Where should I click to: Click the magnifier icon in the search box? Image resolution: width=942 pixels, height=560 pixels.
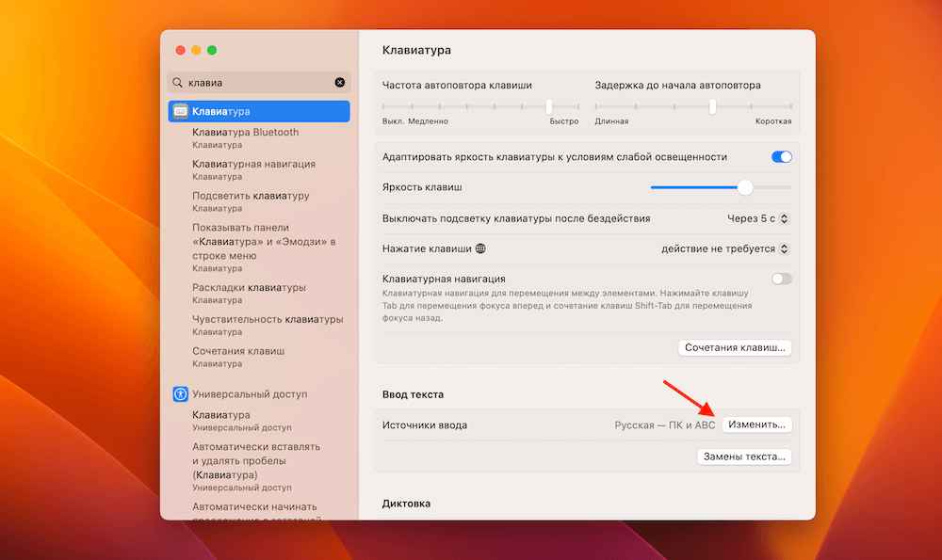click(177, 82)
